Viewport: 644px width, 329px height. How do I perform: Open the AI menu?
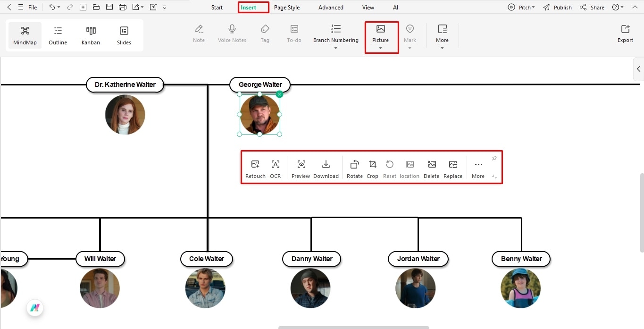pyautogui.click(x=395, y=7)
